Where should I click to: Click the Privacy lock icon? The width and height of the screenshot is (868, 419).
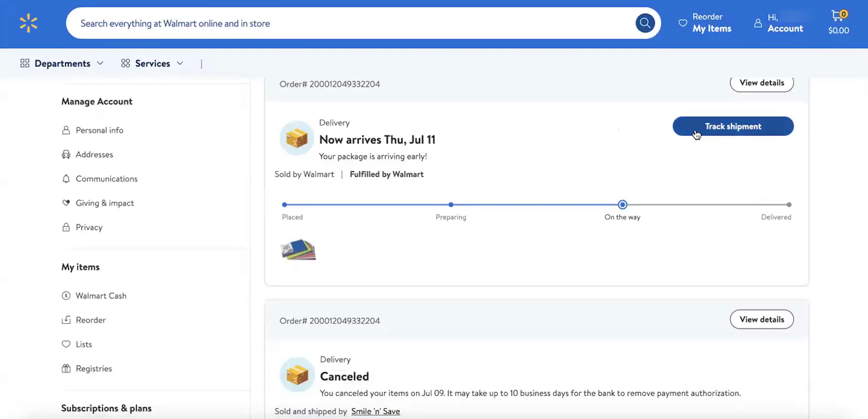point(66,227)
